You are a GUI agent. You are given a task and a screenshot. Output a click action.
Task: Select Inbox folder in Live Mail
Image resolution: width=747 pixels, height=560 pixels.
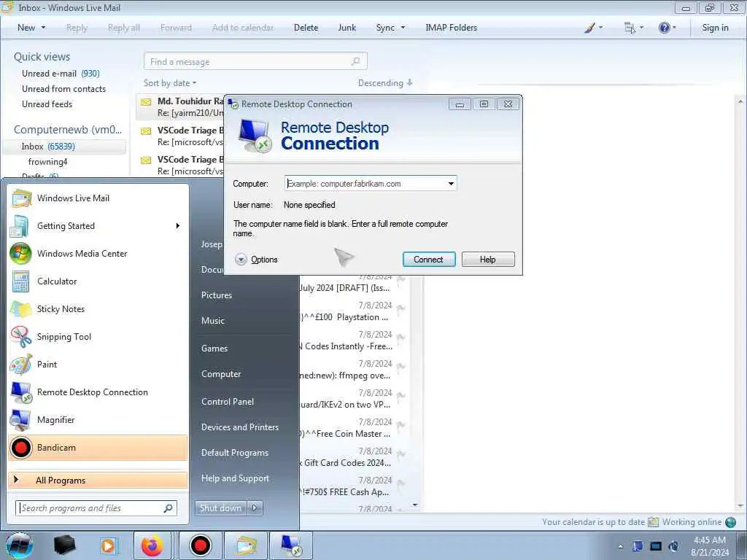click(64, 147)
